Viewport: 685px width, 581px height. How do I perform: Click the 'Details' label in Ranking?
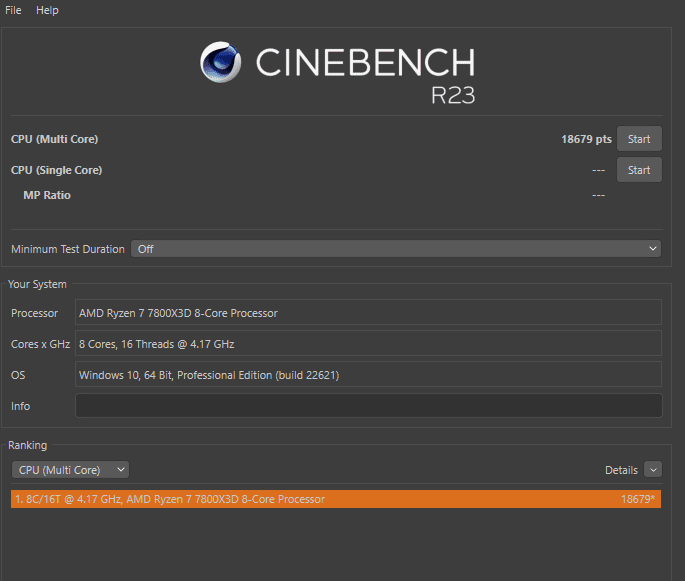(x=621, y=470)
